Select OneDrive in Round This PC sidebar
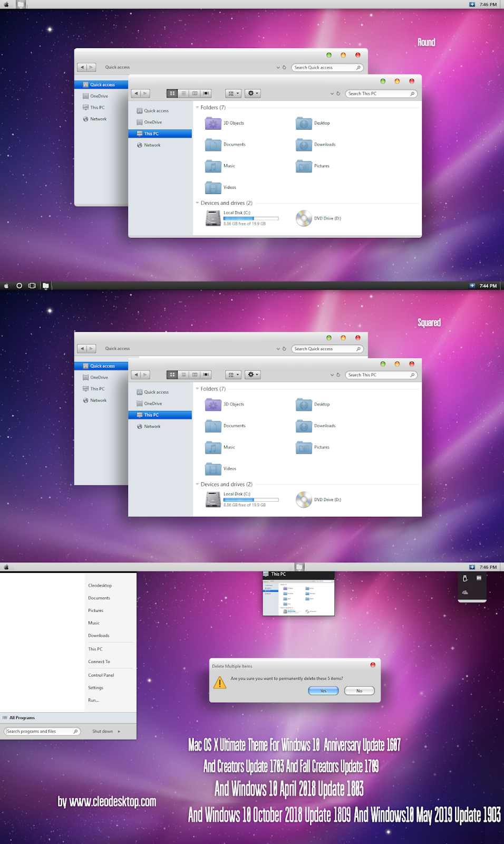The image size is (504, 844). pyautogui.click(x=160, y=122)
